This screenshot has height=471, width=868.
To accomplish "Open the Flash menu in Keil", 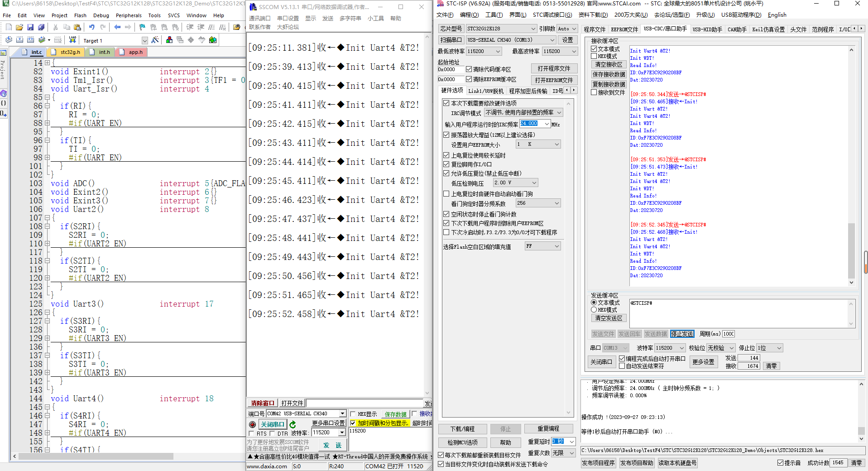I will (x=80, y=15).
